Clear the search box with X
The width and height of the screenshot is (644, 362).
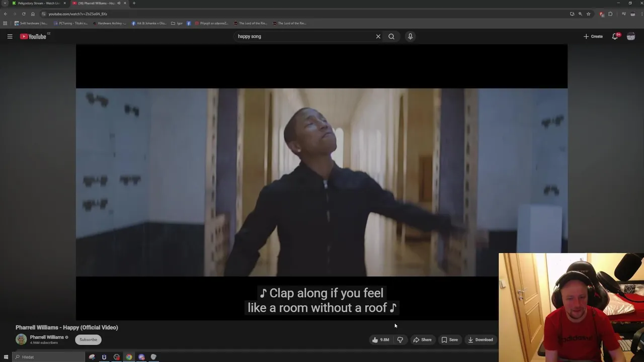[378, 36]
